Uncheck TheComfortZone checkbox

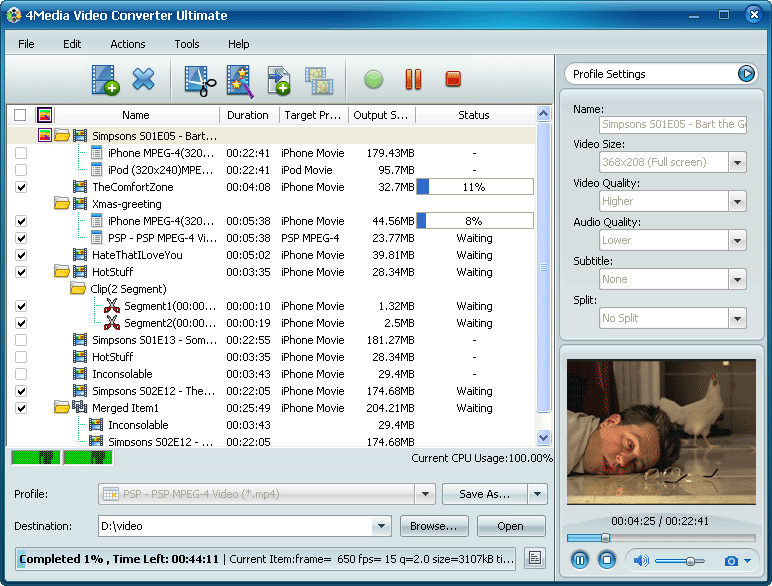tap(21, 187)
